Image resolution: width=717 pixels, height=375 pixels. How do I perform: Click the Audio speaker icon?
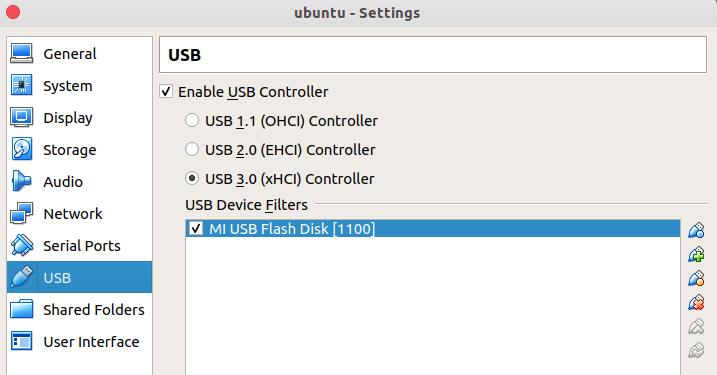[x=21, y=182]
